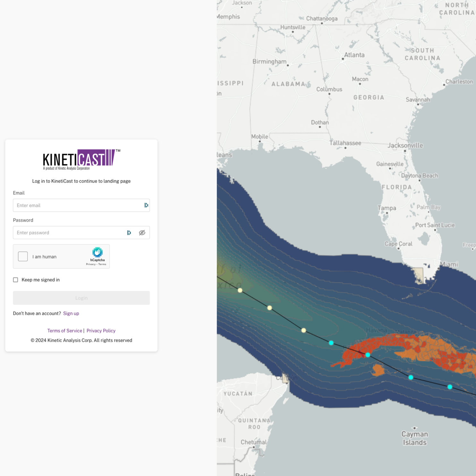Image resolution: width=476 pixels, height=476 pixels.
Task: Toggle password visibility with the eye icon
Action: [x=142, y=233]
